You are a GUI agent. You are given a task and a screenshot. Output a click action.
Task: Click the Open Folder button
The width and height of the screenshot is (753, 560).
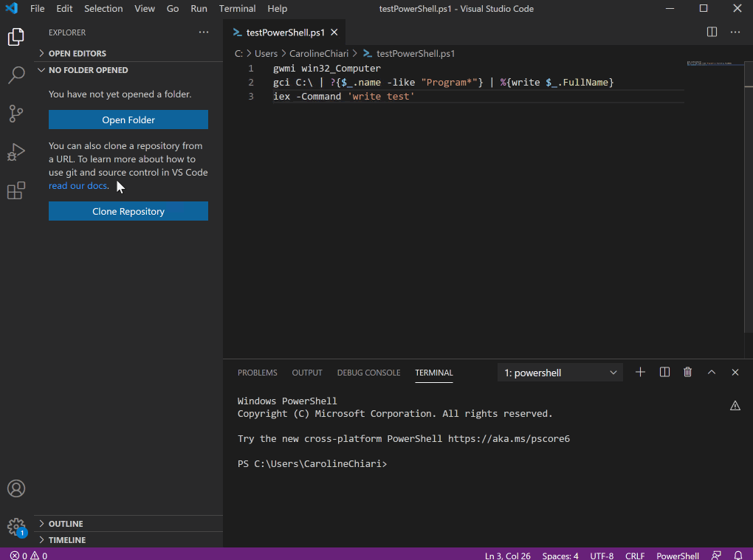[128, 120]
